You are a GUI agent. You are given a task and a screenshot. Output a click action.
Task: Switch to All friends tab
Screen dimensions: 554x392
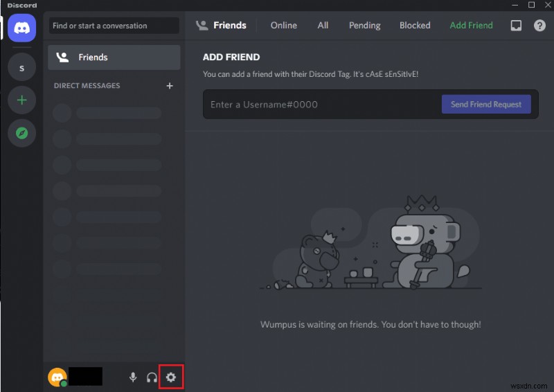pos(323,26)
